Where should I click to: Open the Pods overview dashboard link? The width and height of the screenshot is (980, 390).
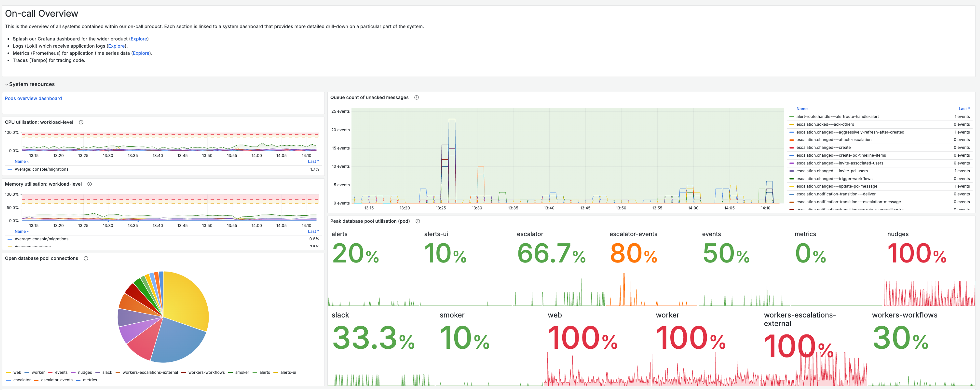click(x=34, y=98)
